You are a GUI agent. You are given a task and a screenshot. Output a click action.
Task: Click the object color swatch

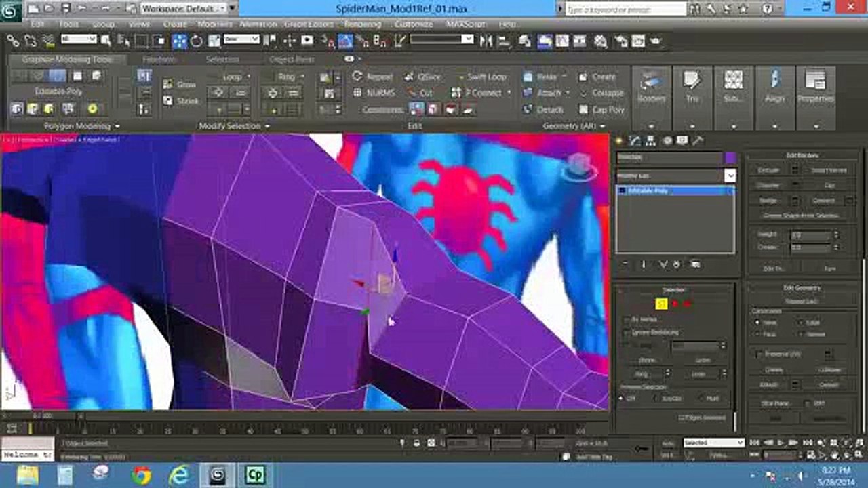tap(730, 157)
